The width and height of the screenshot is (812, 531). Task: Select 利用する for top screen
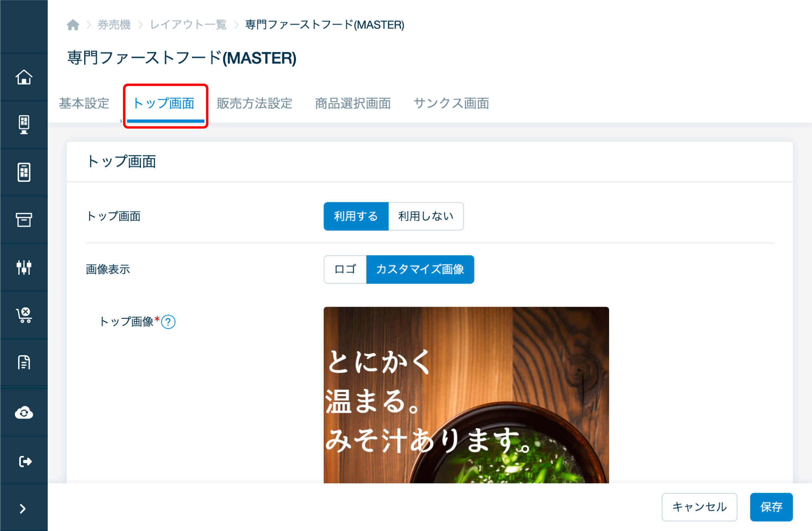(356, 216)
